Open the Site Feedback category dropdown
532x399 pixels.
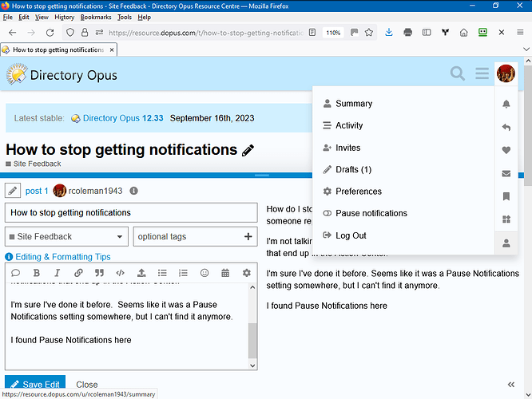(66, 236)
